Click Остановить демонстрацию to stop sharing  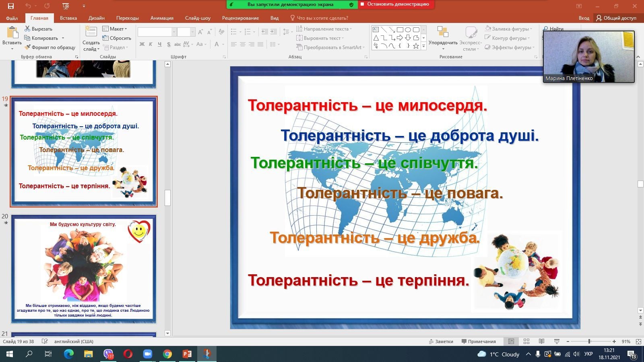396,4
